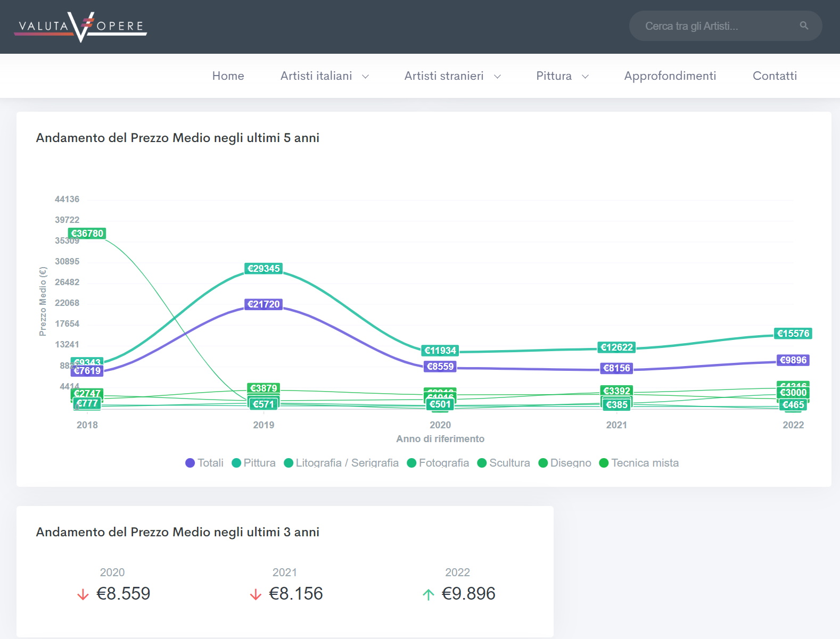The width and height of the screenshot is (840, 639).
Task: Click the red down arrow beside €8.559
Action: point(83,594)
